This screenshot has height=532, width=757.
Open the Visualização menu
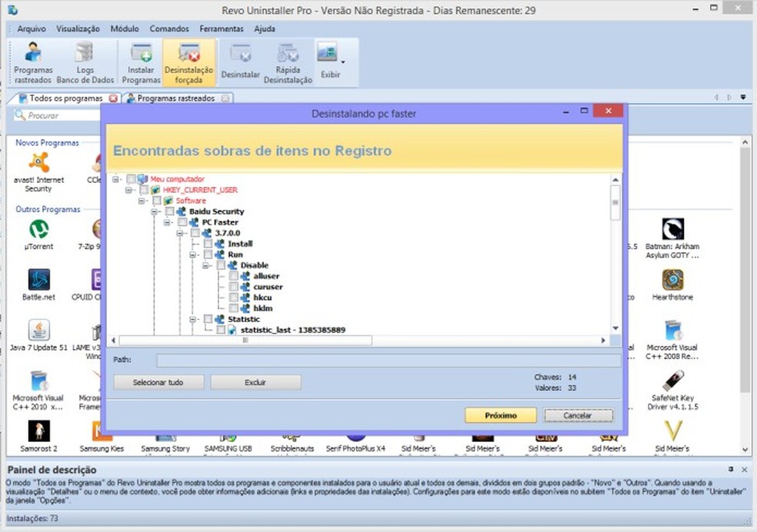coord(78,28)
